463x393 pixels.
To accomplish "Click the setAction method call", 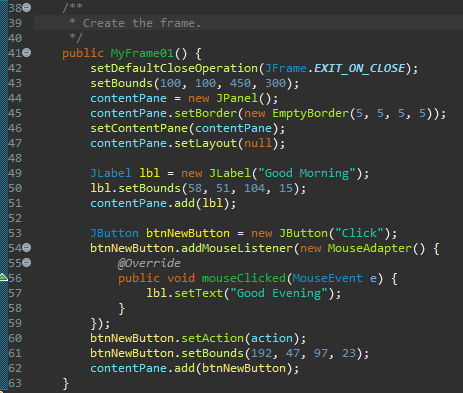I will [212, 338].
